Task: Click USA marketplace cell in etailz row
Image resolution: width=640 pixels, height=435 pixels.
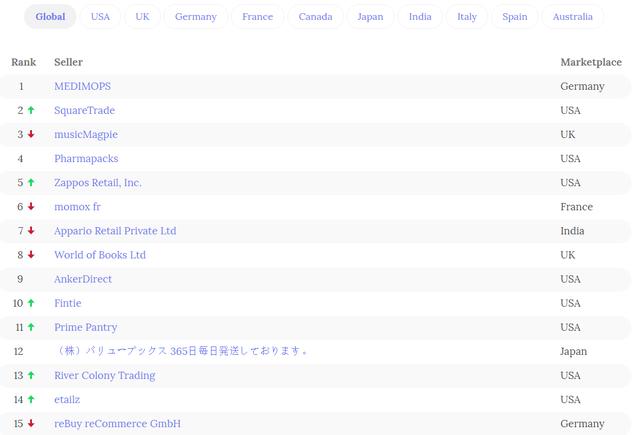Action: 570,399
